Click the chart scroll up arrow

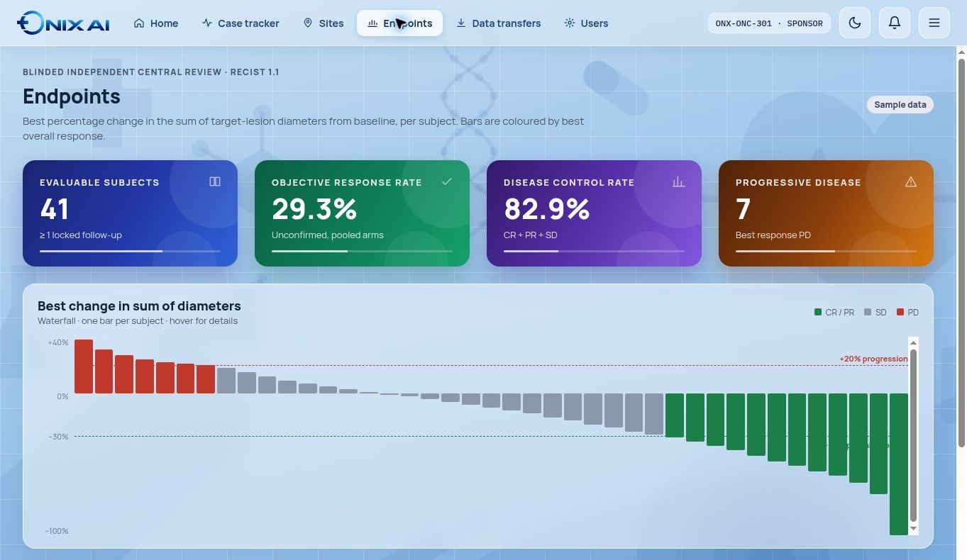(x=913, y=343)
